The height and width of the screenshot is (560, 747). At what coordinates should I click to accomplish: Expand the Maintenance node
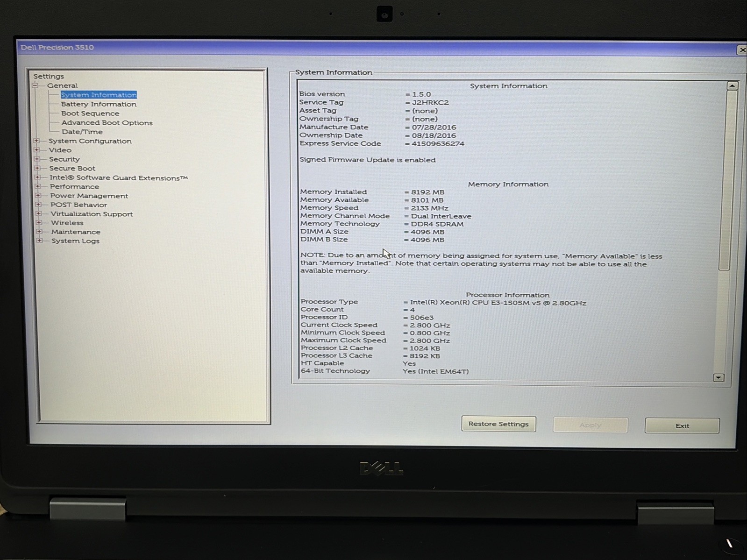pos(40,232)
